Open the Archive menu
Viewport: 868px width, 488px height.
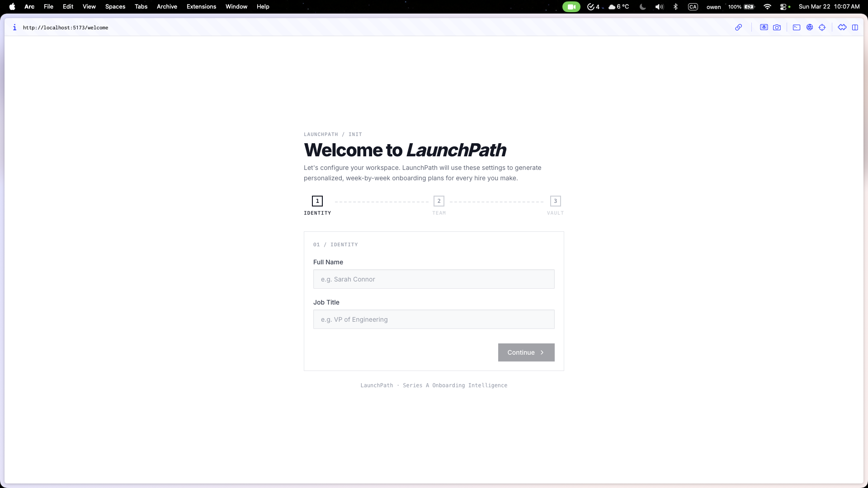click(167, 7)
